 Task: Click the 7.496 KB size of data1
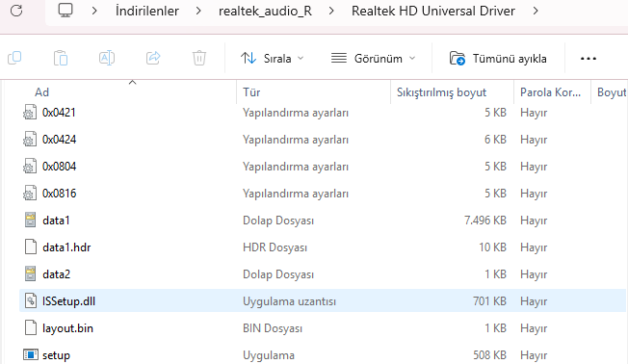pos(485,221)
